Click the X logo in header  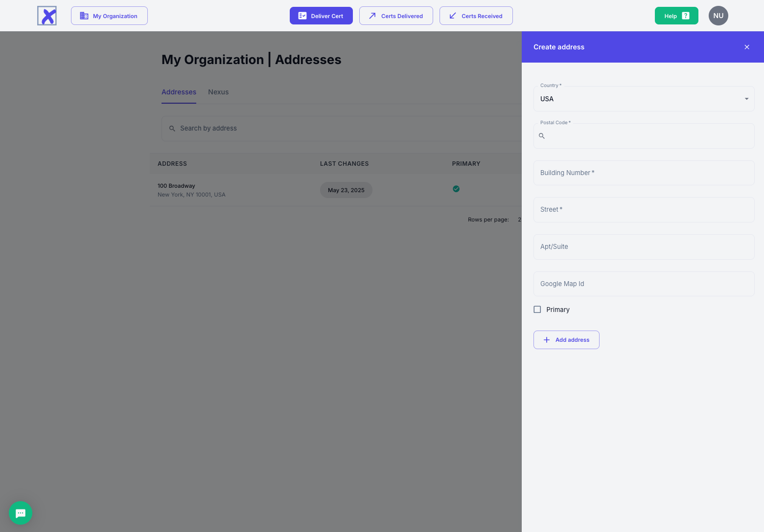coord(47,16)
